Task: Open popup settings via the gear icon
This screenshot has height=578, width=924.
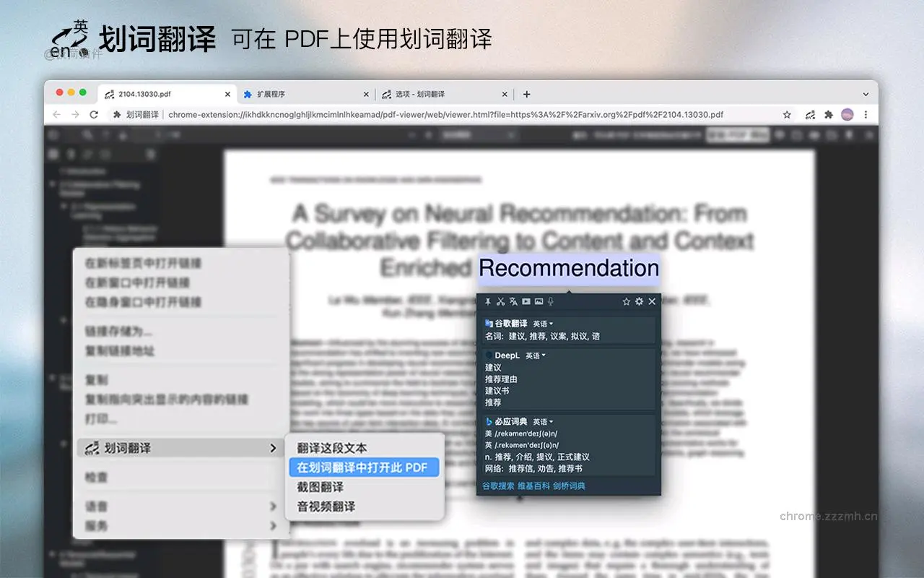Action: [639, 301]
